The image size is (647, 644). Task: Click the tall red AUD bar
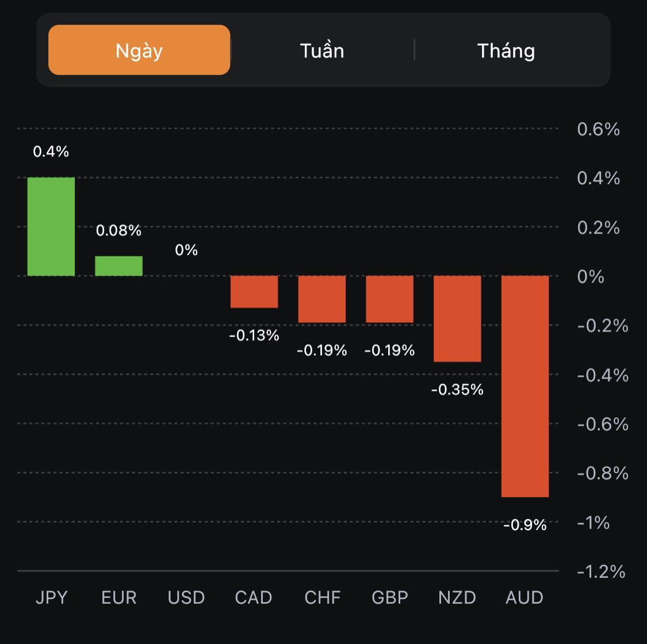(525, 386)
